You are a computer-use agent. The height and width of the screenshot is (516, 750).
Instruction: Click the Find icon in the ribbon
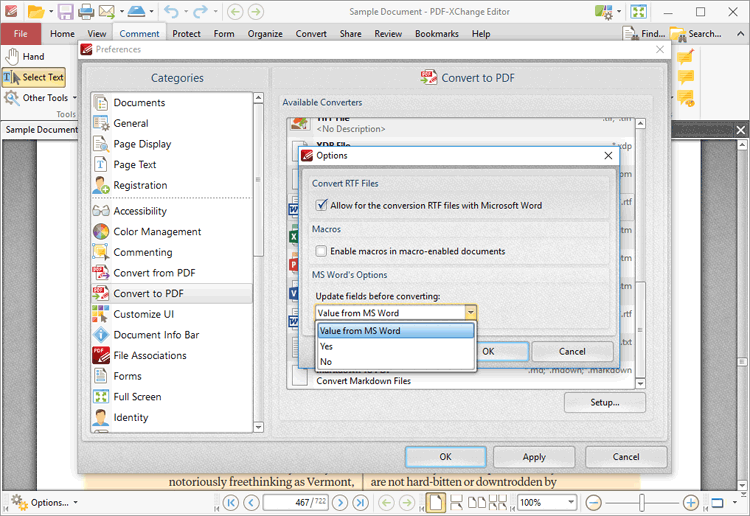644,33
